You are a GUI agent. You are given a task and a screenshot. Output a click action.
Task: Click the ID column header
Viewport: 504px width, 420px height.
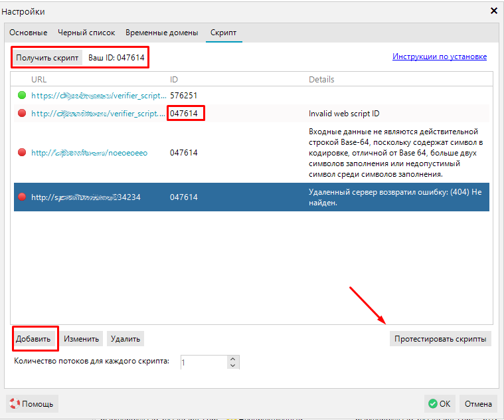coord(174,80)
